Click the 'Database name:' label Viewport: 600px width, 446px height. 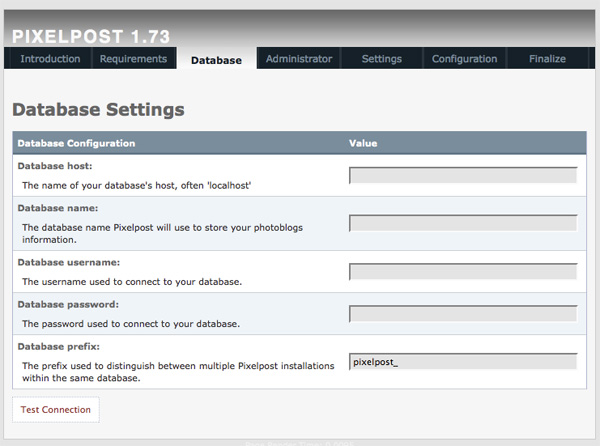coord(58,208)
